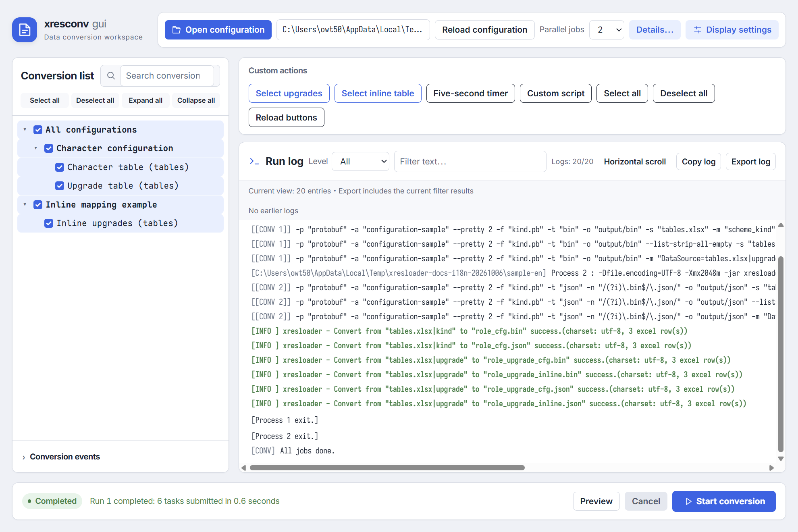This screenshot has width=798, height=532.
Task: Click the up arrow of the log's vertical scrollbar
Action: [781, 225]
